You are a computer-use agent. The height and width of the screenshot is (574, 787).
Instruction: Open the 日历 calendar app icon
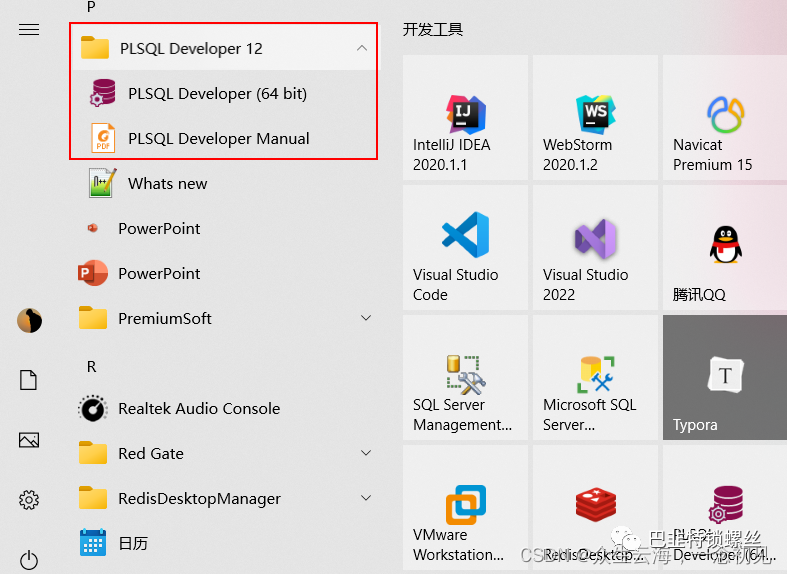(x=93, y=543)
